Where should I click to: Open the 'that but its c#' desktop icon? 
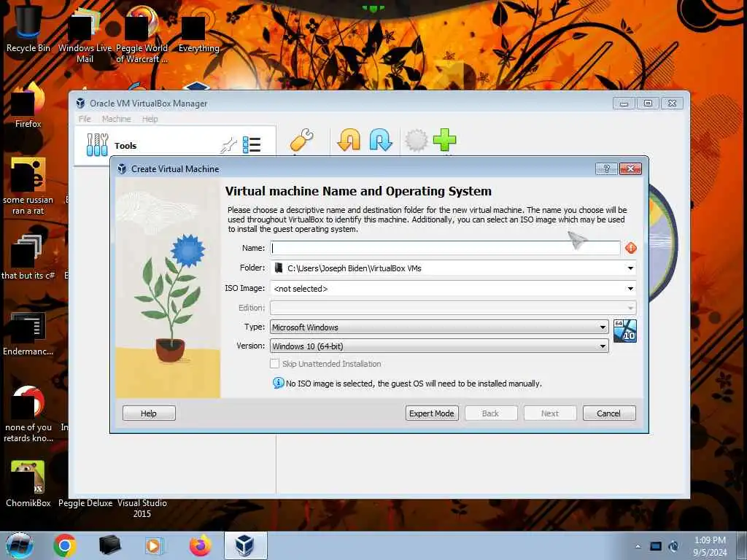pyautogui.click(x=28, y=257)
